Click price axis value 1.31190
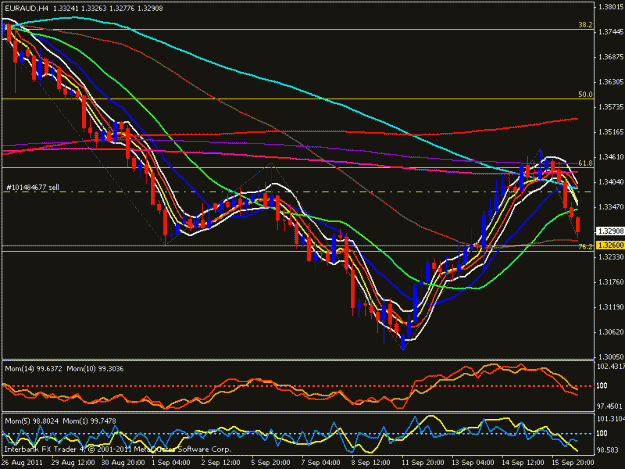Screen dimensions: 625x469 (611, 307)
